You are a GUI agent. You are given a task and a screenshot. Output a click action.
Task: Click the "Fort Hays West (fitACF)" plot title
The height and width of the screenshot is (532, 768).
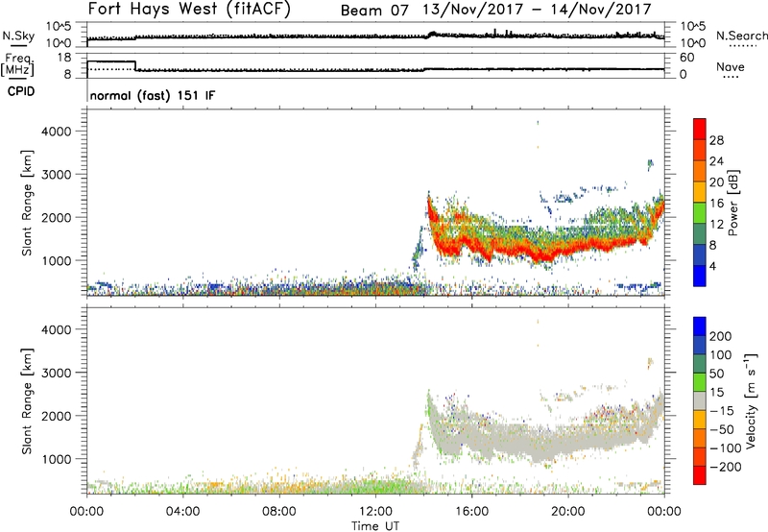tap(188, 9)
